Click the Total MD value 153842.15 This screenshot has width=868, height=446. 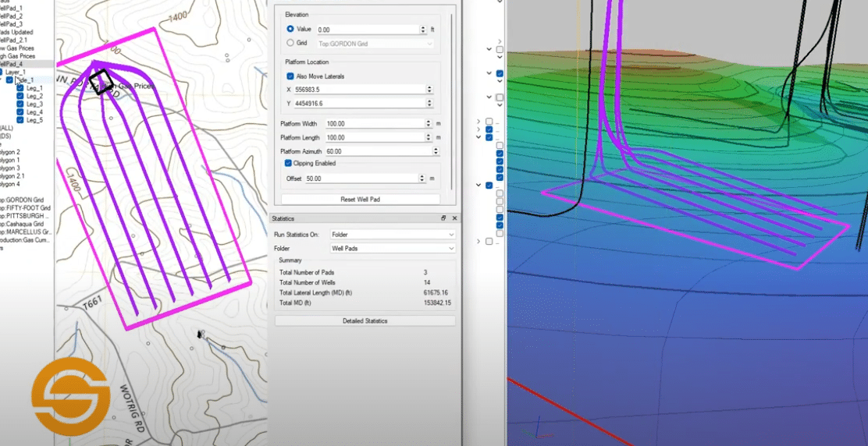pos(437,303)
